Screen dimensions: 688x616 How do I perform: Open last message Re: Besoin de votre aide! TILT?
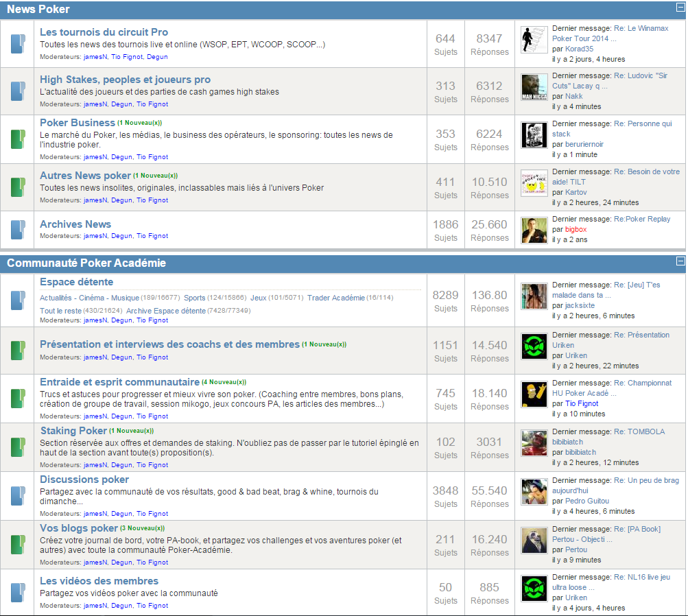click(616, 177)
